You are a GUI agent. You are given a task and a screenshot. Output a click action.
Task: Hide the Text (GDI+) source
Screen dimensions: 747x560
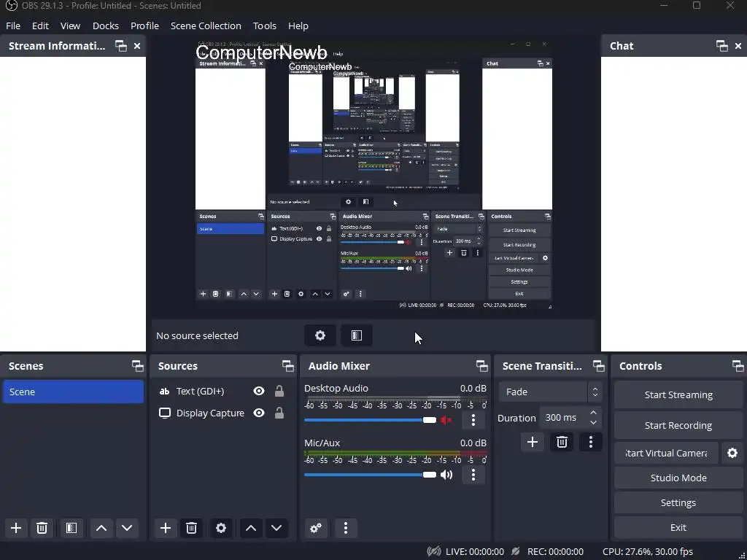click(x=259, y=391)
